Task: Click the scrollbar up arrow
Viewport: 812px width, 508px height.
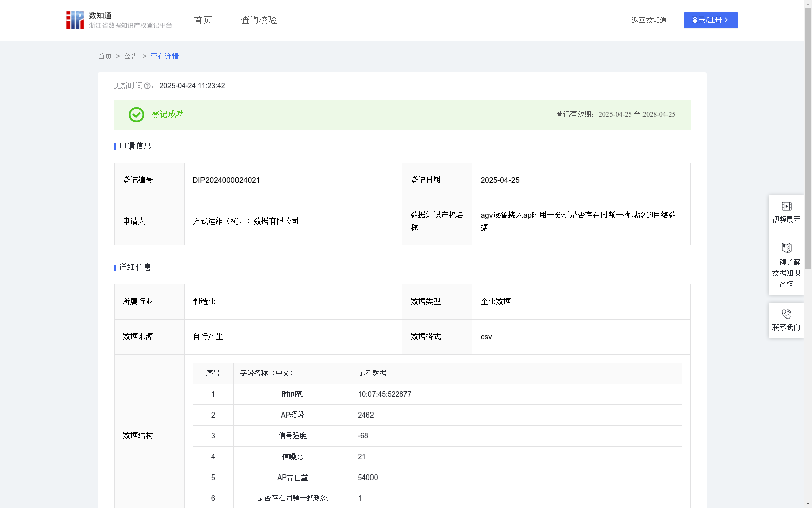Action: [808, 4]
